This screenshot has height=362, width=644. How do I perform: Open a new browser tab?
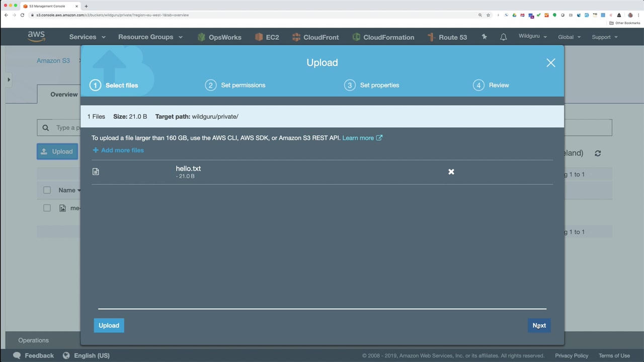[86, 6]
